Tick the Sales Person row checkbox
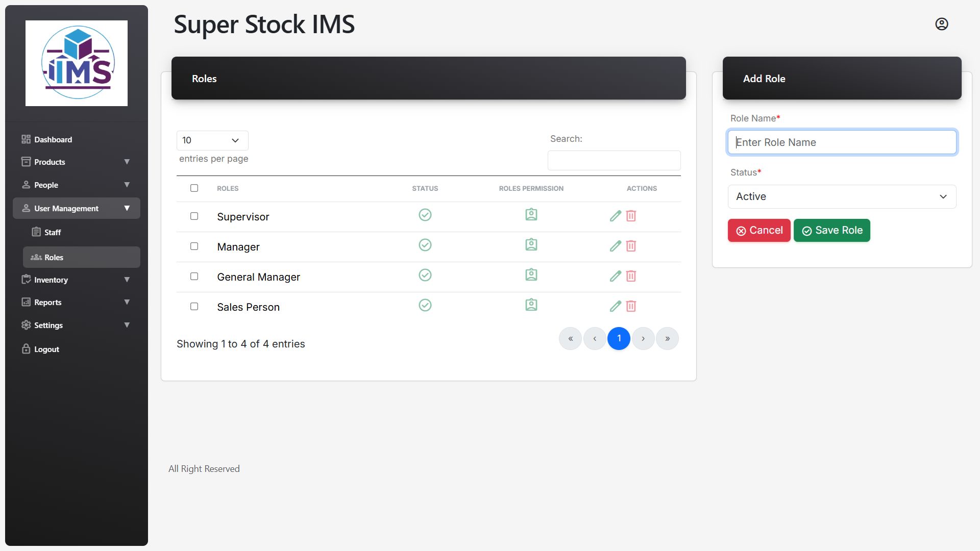Image resolution: width=980 pixels, height=551 pixels. [194, 307]
